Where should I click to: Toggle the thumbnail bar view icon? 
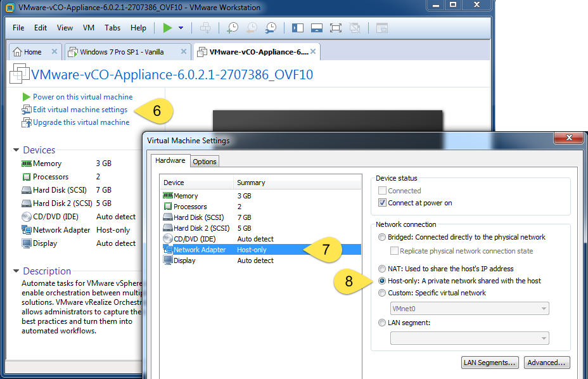tap(317, 28)
